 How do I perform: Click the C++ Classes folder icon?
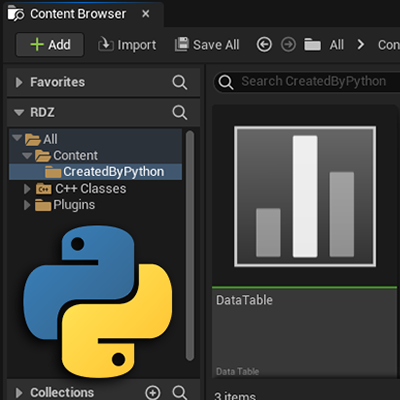(43, 189)
